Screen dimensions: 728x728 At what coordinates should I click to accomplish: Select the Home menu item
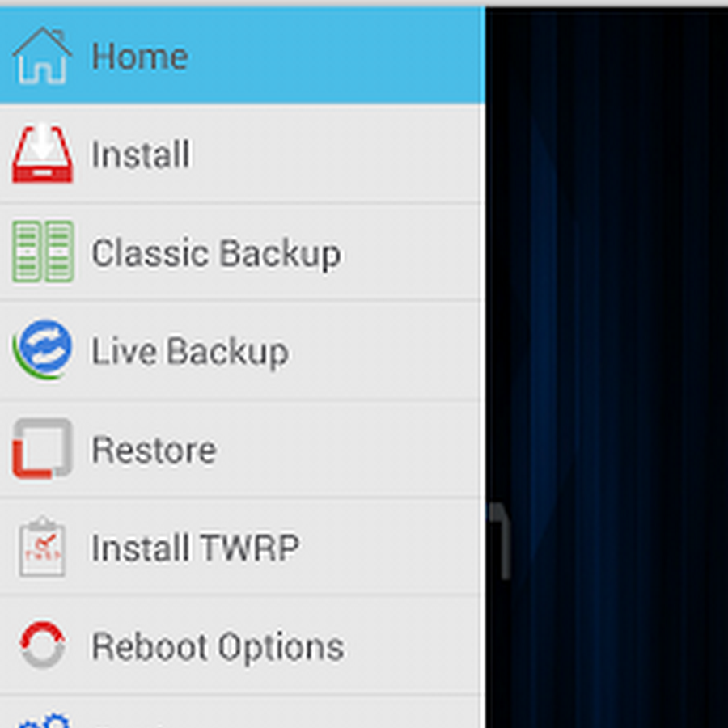coord(243,56)
